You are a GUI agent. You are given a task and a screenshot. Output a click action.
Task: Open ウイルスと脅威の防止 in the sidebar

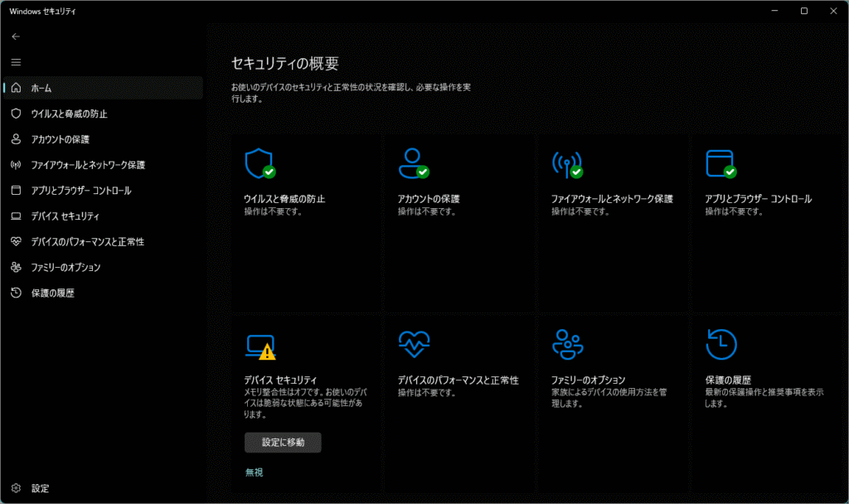[x=69, y=114]
